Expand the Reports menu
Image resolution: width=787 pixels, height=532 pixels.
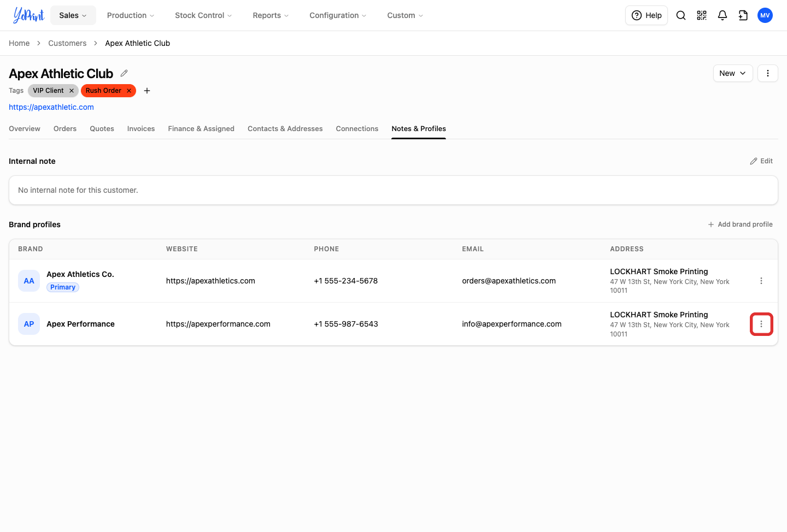pos(271,15)
